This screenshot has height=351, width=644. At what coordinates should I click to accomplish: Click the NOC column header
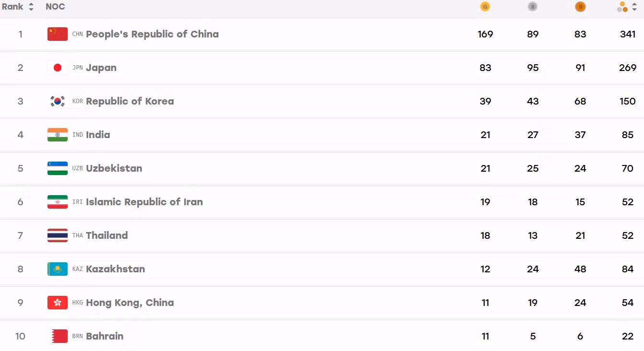pos(55,7)
